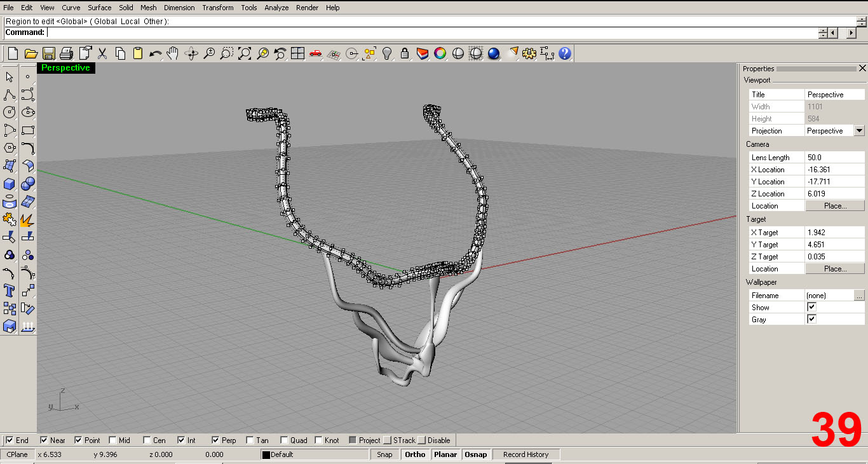
Task: Open the Default layer selector in status bar
Action: click(315, 454)
